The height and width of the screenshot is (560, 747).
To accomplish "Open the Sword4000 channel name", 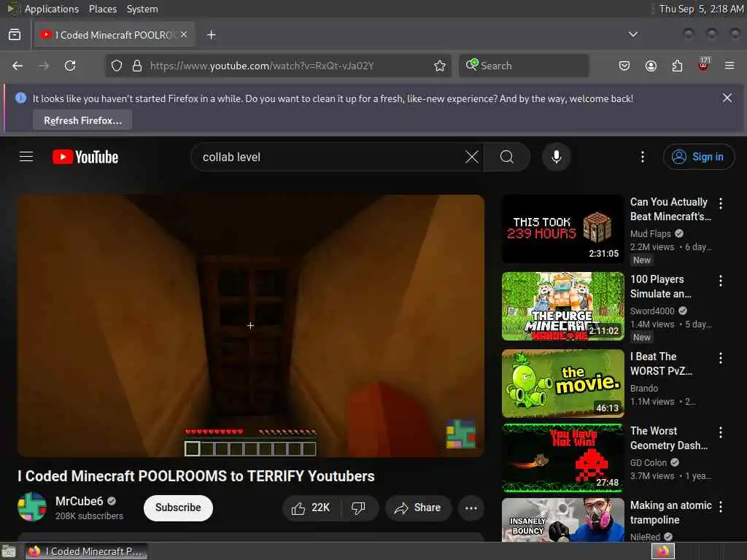I will click(x=652, y=311).
